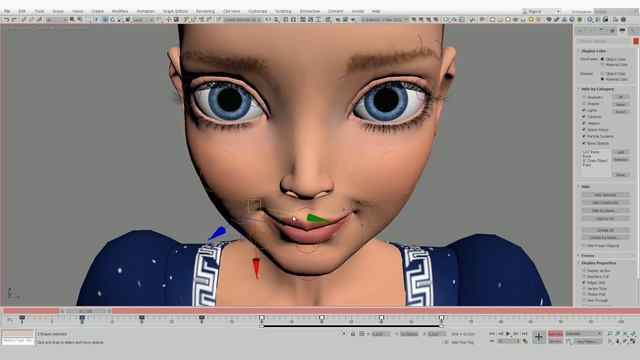Screen dimensions: 640x360
Task: Enable the Shapes hide category checkbox
Action: [x=584, y=104]
